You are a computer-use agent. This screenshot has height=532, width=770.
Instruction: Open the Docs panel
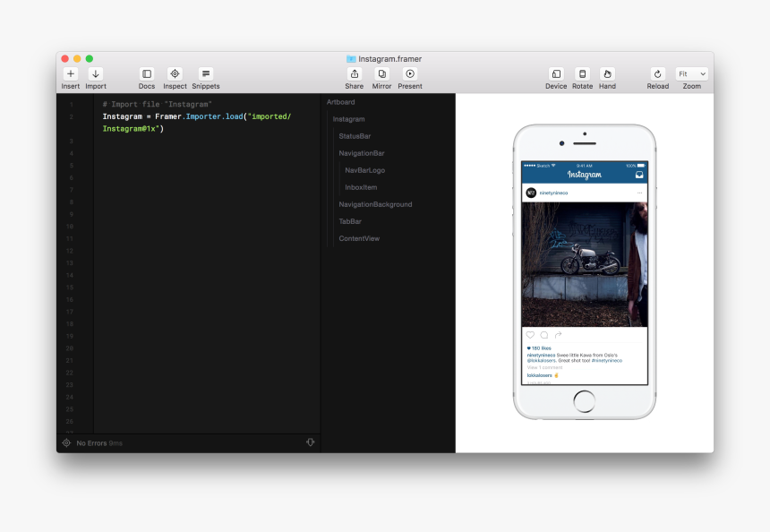pos(147,74)
